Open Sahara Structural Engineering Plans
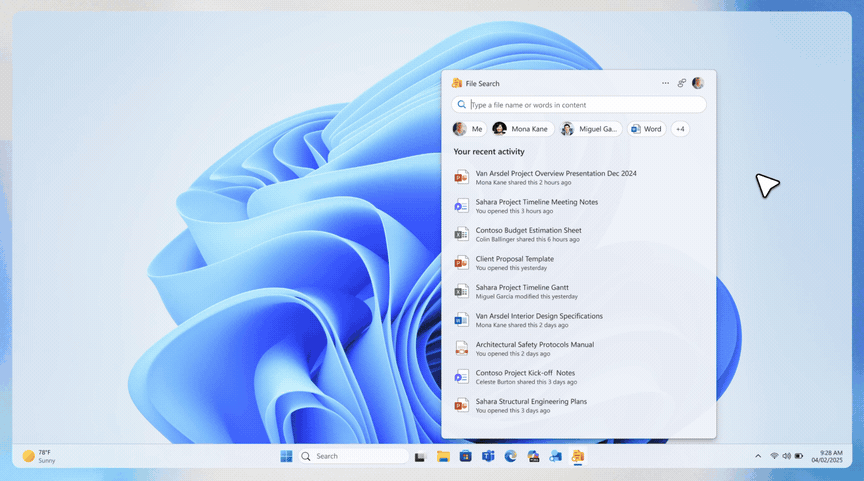The width and height of the screenshot is (864, 481). [531, 402]
